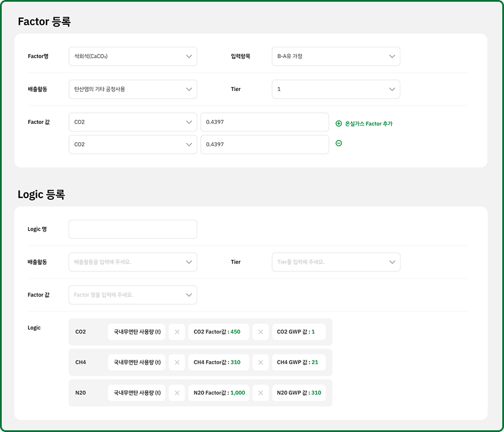The image size is (504, 432).
Task: Click the multiply icon before CH4 GWP chip
Action: [261, 362]
